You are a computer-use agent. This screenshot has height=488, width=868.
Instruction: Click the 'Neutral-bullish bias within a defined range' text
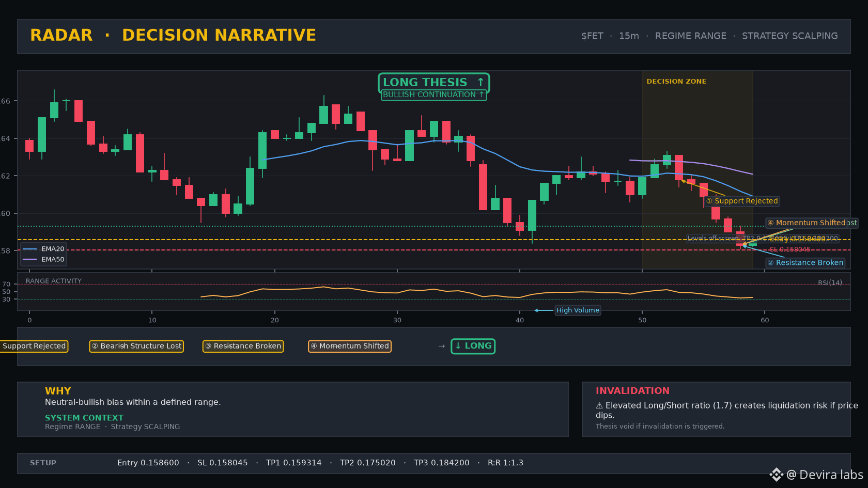133,402
